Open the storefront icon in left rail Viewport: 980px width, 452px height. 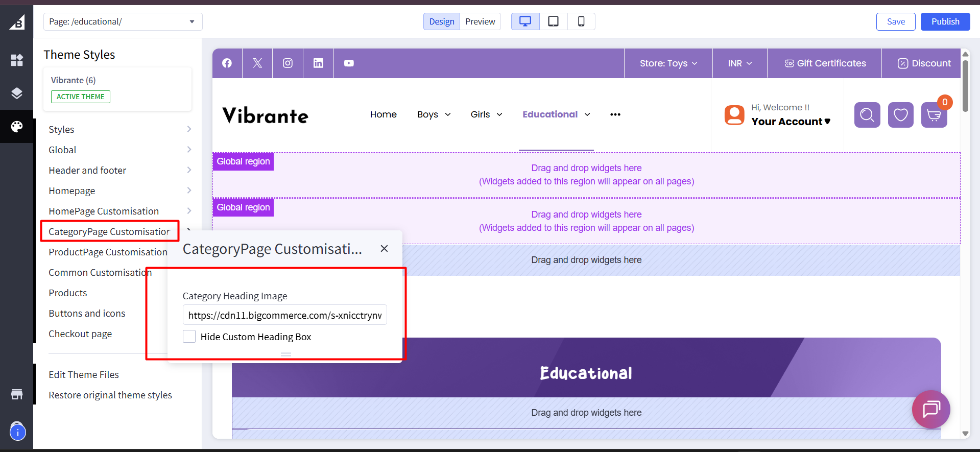pos(17,394)
